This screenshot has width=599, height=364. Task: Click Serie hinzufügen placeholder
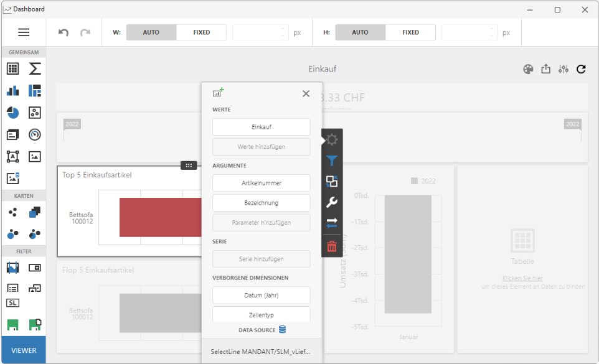262,259
